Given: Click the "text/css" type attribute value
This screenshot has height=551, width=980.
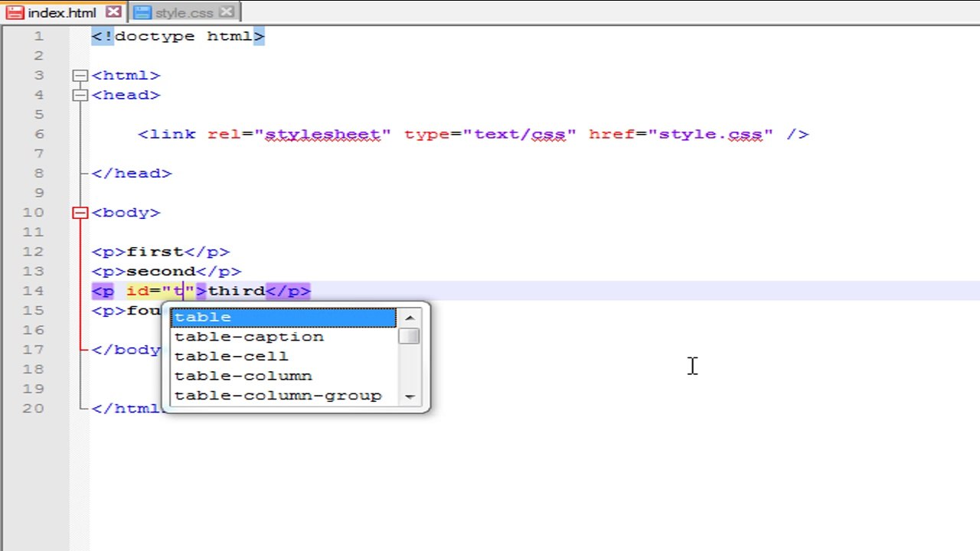Looking at the screenshot, I should tap(519, 135).
